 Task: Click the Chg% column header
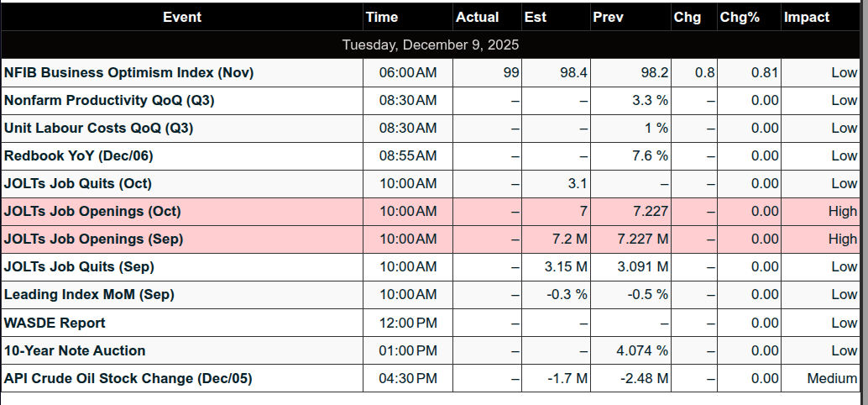tap(740, 17)
